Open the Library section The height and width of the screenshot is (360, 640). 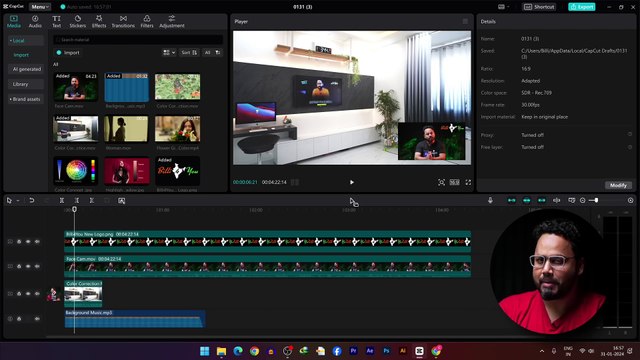click(25, 84)
